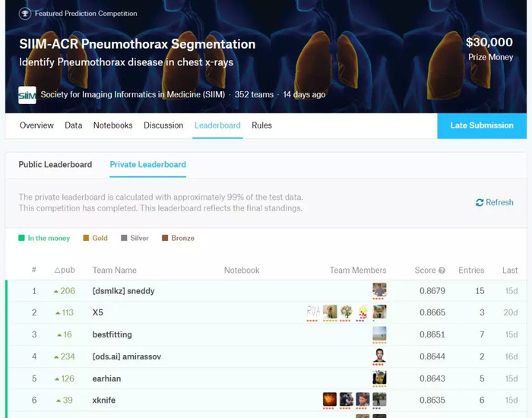Open amirassov team member avatar

click(x=379, y=356)
